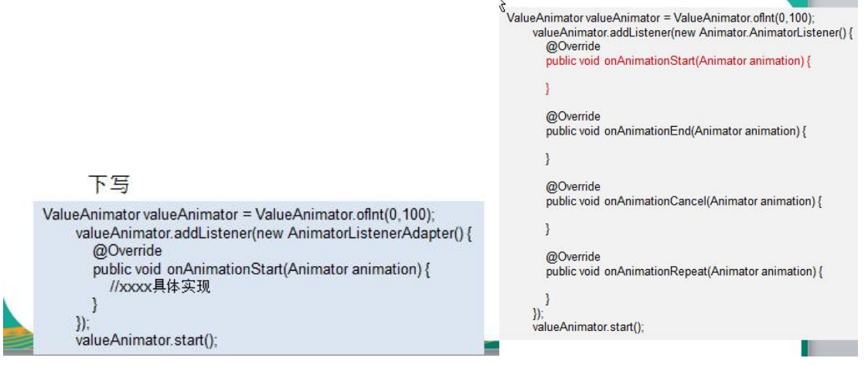Select the onAnimationCancel method line
The height and width of the screenshot is (365, 868).
tap(683, 201)
